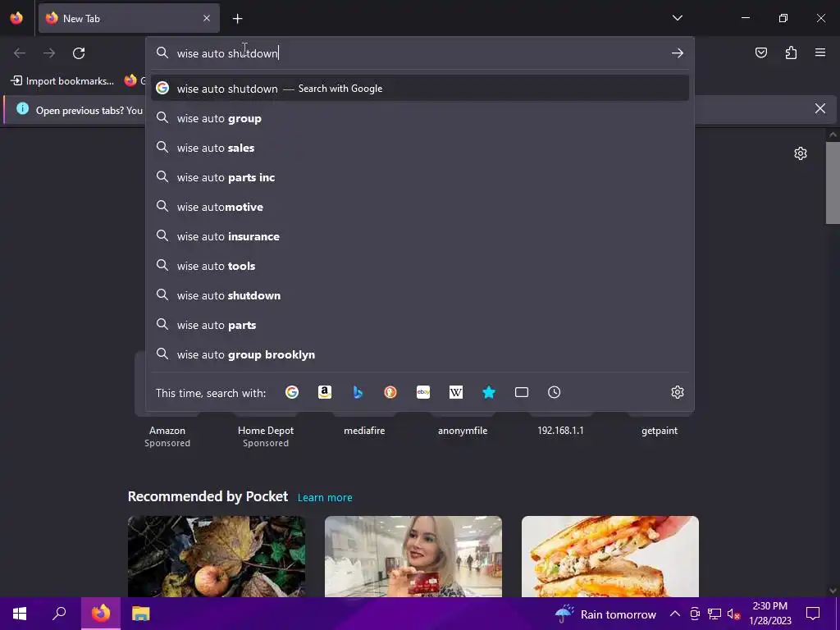Open the Extensions puzzle icon
This screenshot has width=840, height=630.
click(x=791, y=52)
